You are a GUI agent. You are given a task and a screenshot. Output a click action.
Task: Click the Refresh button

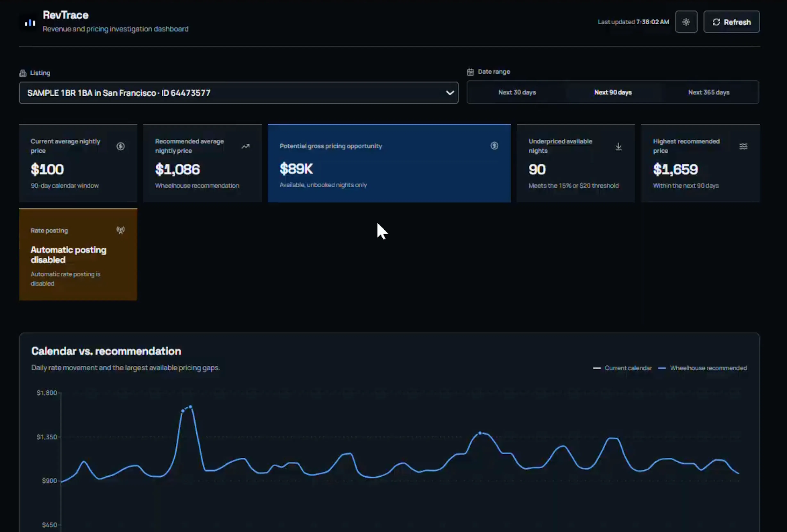(731, 22)
